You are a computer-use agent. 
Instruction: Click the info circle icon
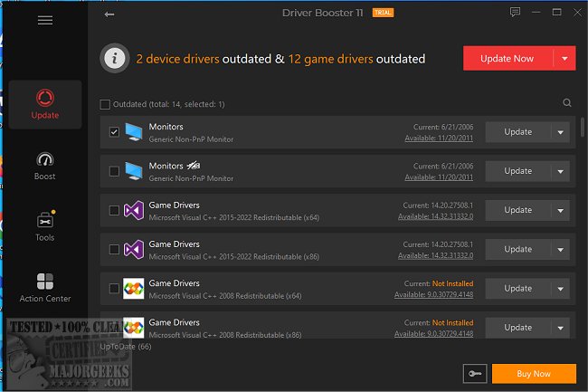click(115, 59)
